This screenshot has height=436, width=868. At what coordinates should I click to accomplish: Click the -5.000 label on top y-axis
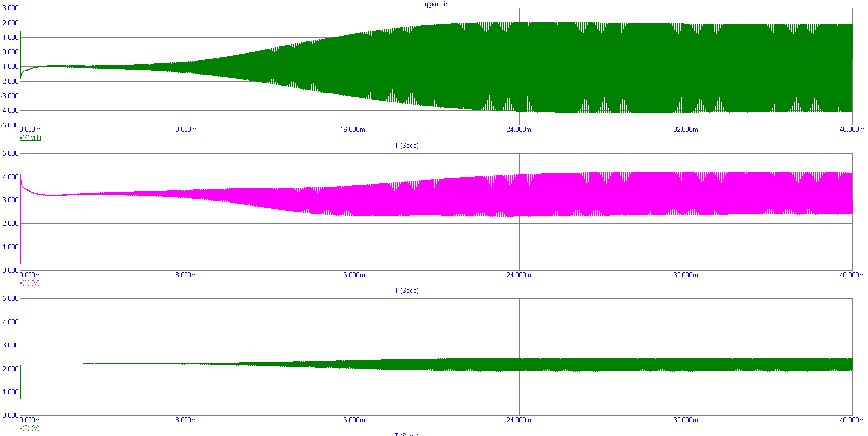(9, 125)
